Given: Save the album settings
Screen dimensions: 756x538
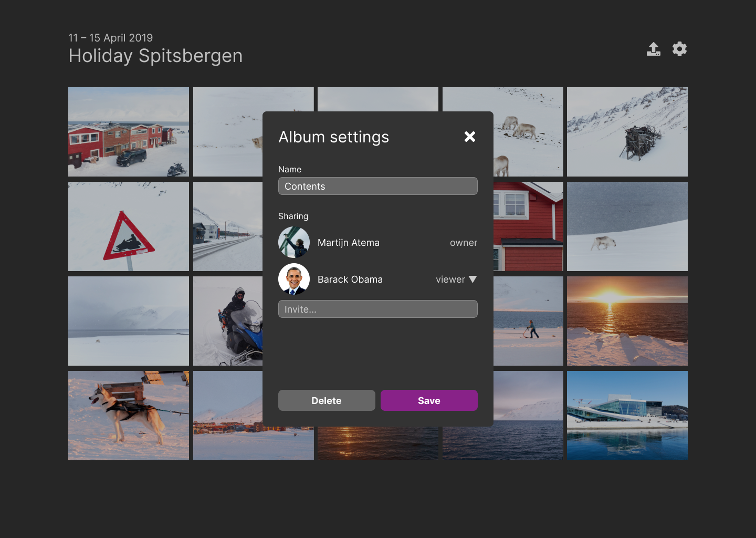Looking at the screenshot, I should (x=429, y=400).
